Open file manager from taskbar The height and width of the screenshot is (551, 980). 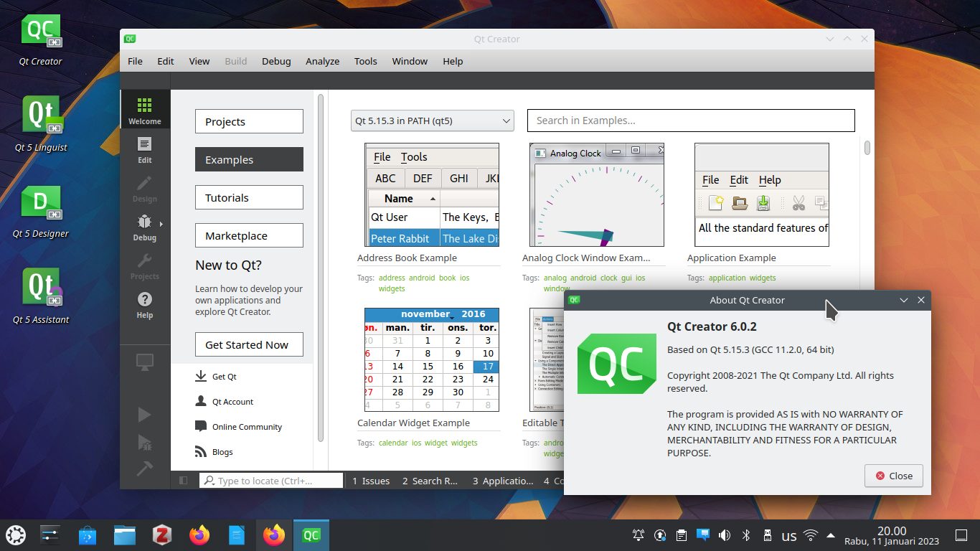pyautogui.click(x=125, y=535)
